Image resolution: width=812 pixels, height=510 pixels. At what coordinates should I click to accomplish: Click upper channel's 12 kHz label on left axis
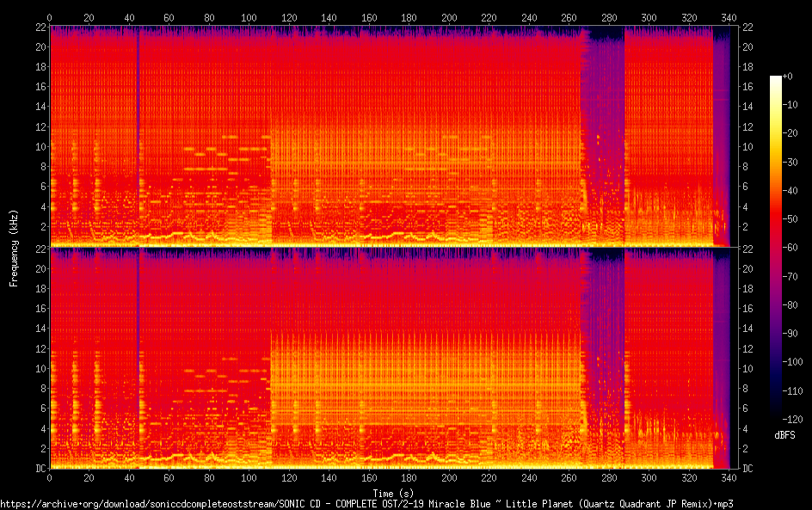(x=39, y=126)
